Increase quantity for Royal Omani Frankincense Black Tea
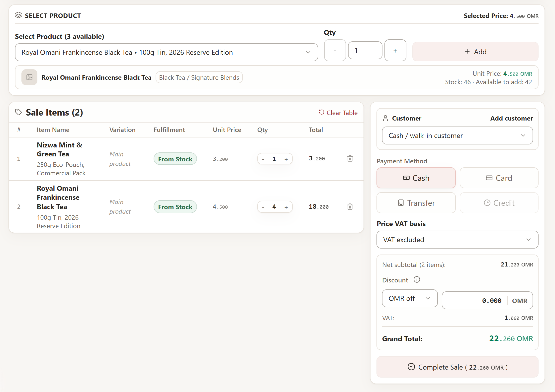This screenshot has height=392, width=555. pos(286,207)
